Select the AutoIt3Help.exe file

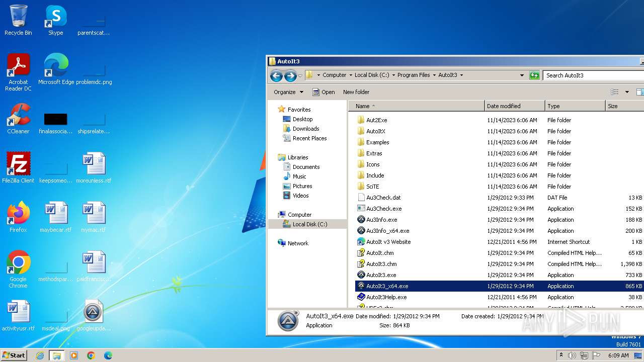(386, 297)
